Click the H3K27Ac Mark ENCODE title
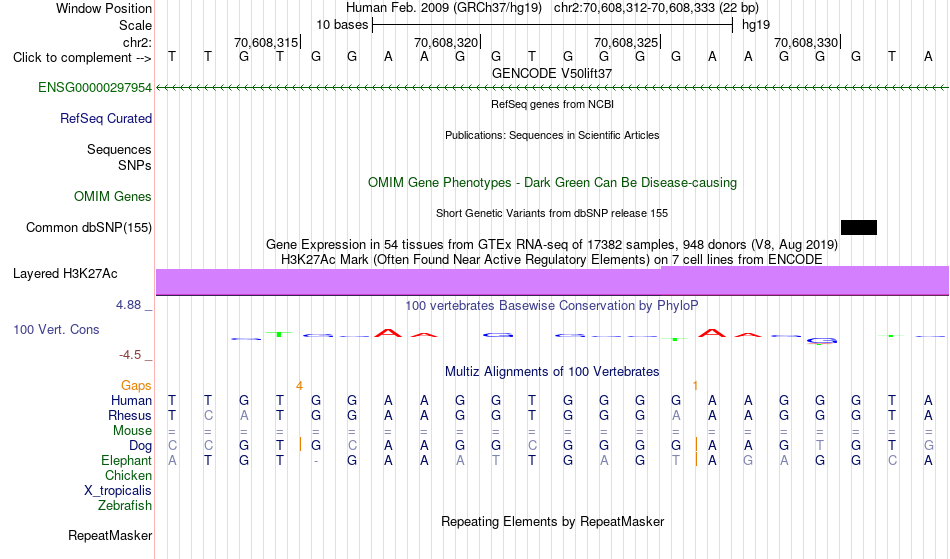 [552, 260]
